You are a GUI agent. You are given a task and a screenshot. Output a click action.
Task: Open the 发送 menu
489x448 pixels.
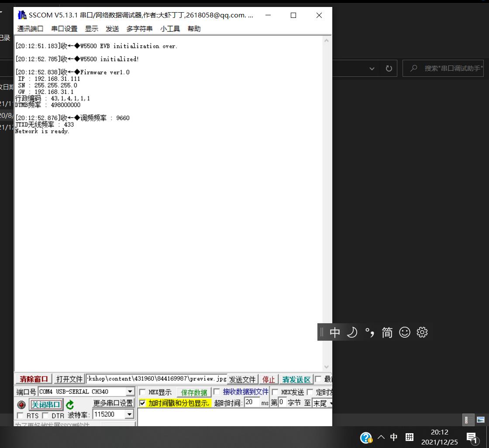[112, 29]
